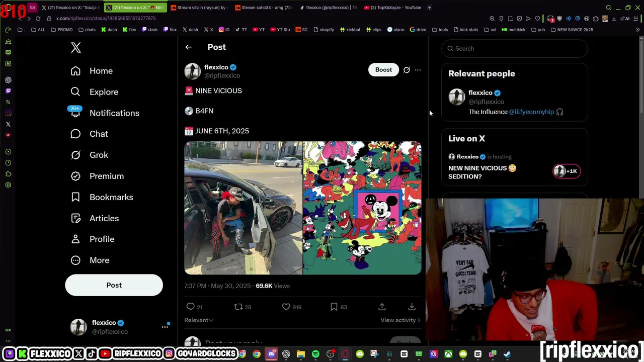
Task: Reload the current page
Action: [x=38, y=19]
